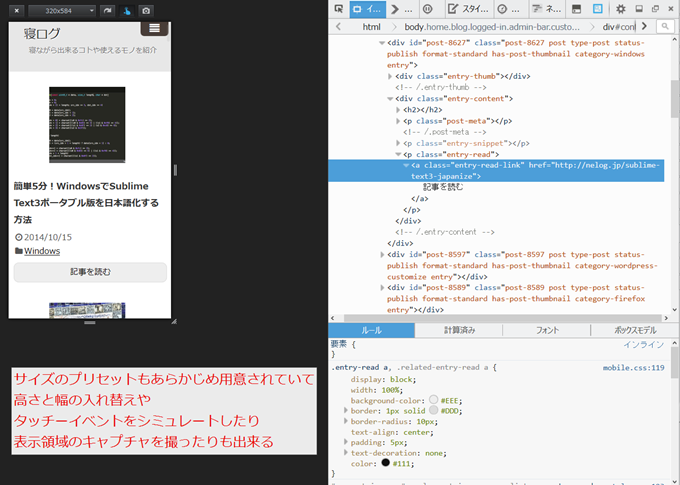
Task: Expand the h2 node
Action: tap(398, 110)
